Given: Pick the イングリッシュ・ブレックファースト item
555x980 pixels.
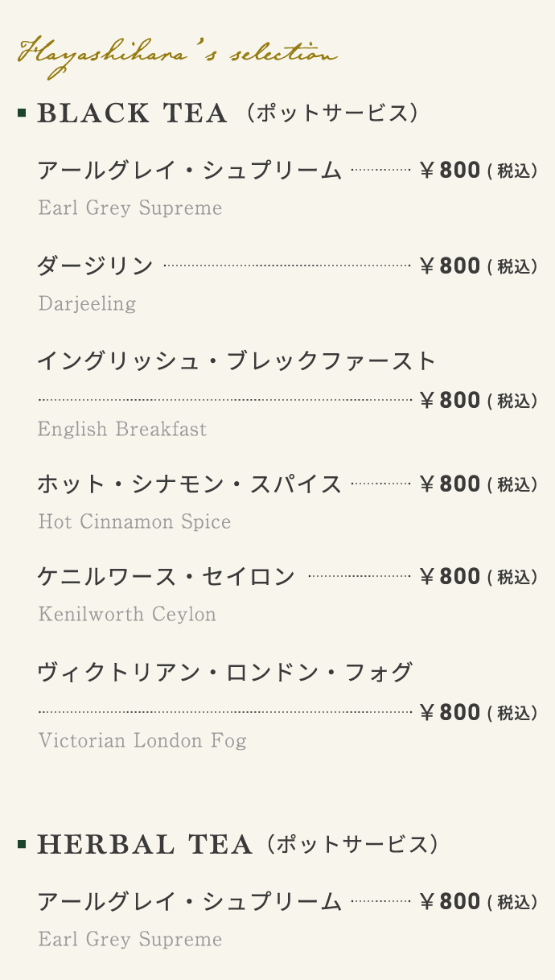Looking at the screenshot, I should [x=236, y=360].
